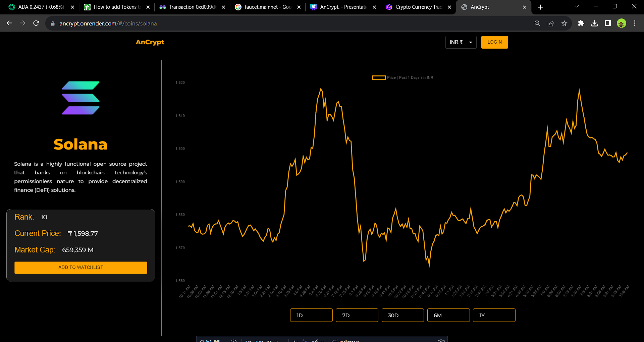Click the current price ₹ 1,598.77

tap(83, 234)
